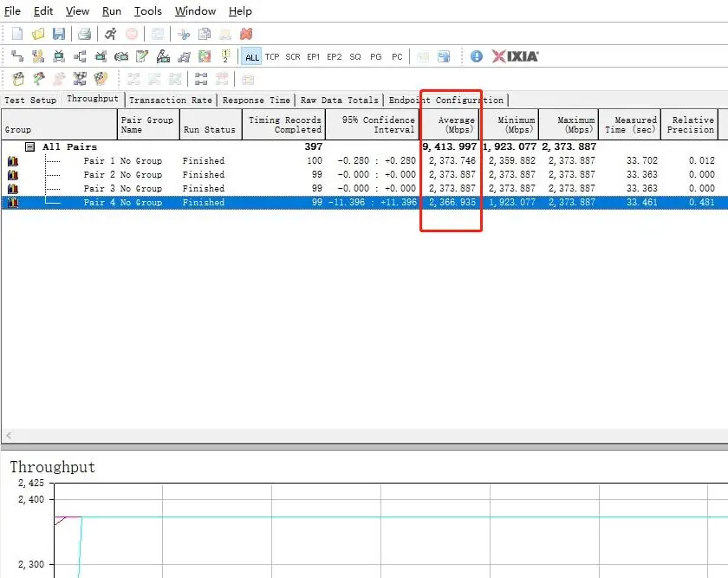Switch to the Transaction Rate tab

pos(170,101)
